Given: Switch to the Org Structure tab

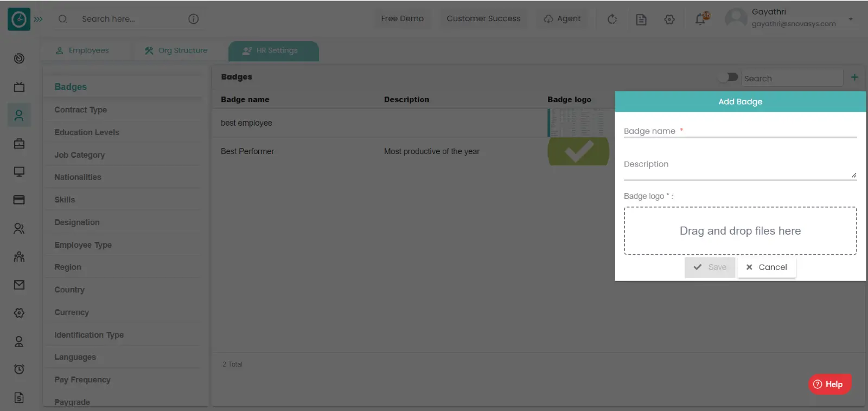Looking at the screenshot, I should pos(176,50).
